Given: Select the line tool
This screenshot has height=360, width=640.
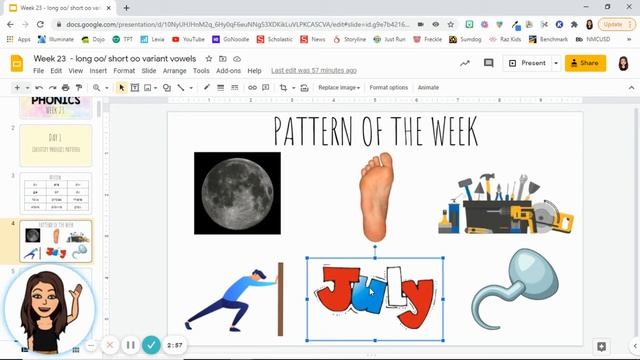Looking at the screenshot, I should [x=180, y=88].
